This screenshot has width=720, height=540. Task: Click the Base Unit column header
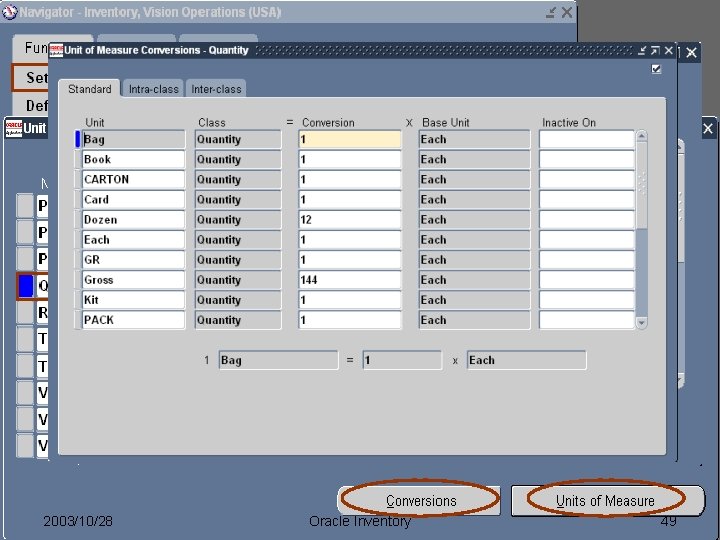click(x=445, y=123)
